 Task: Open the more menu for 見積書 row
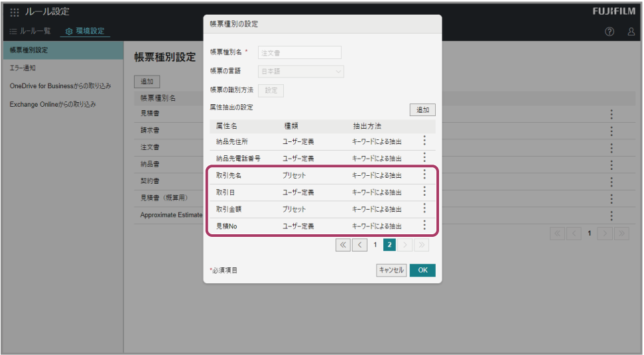pyautogui.click(x=612, y=114)
